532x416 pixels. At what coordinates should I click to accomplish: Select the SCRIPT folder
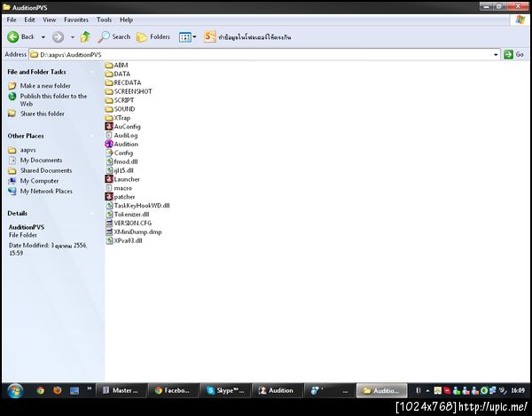pyautogui.click(x=120, y=100)
